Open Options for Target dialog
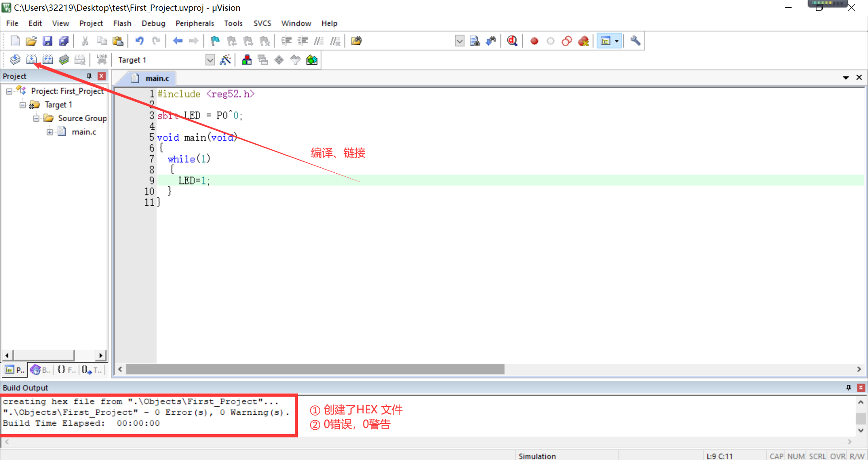The height and width of the screenshot is (460, 868). [226, 59]
